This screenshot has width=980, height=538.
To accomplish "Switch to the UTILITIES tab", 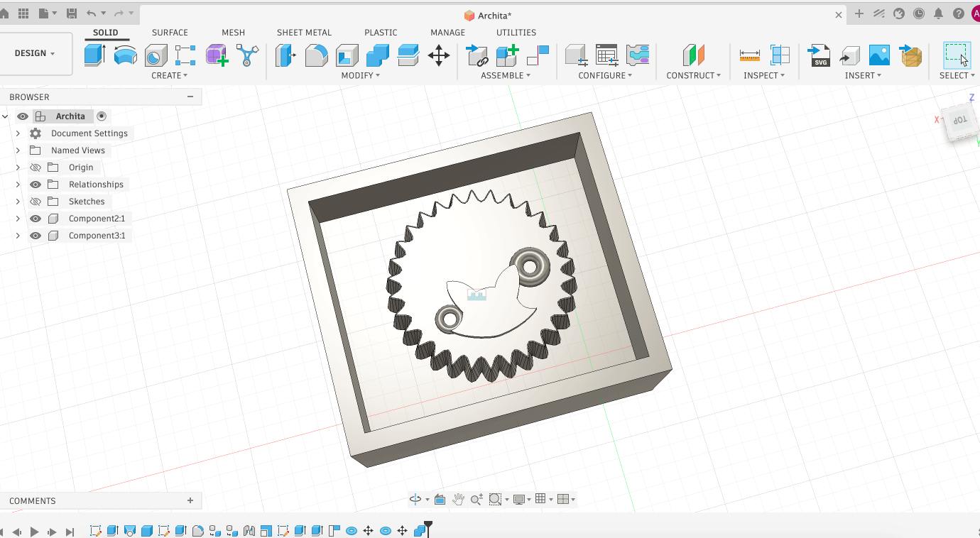I will [x=516, y=33].
